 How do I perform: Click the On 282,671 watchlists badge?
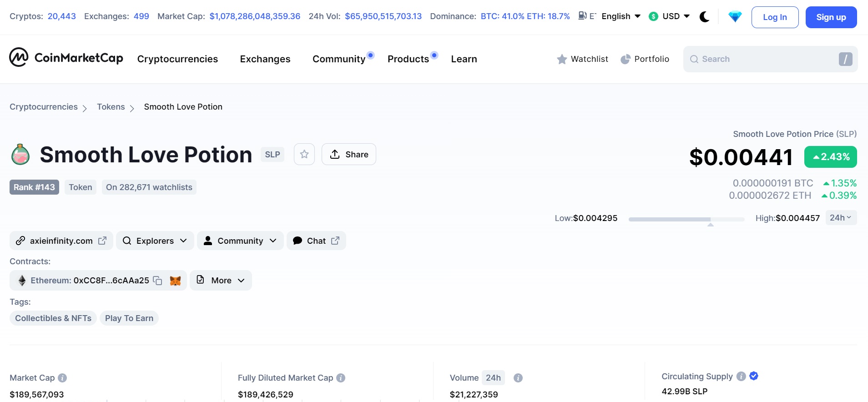coord(149,187)
